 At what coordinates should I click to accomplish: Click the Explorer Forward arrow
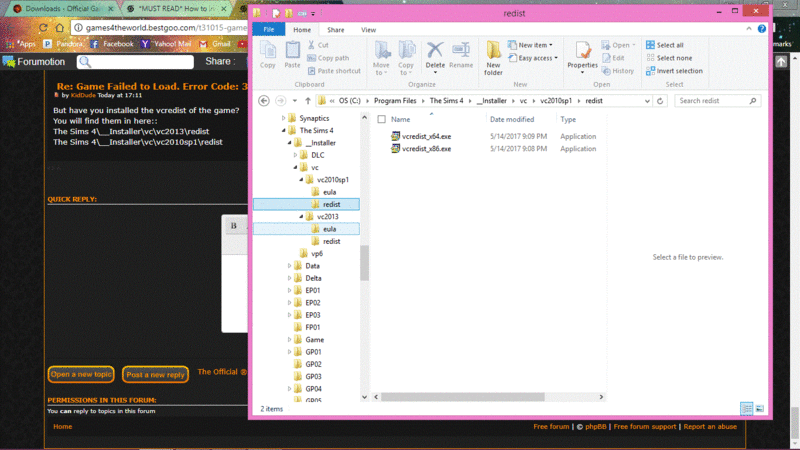pos(281,101)
